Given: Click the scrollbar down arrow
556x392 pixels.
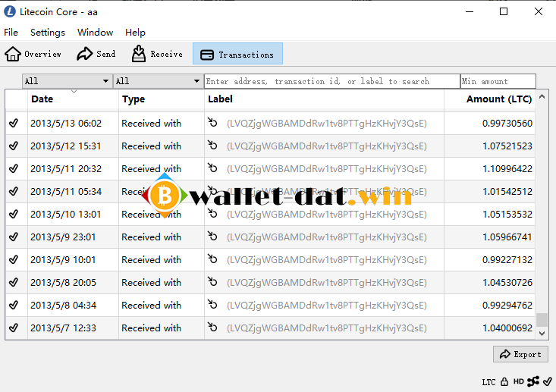Looking at the screenshot, I should (542, 333).
